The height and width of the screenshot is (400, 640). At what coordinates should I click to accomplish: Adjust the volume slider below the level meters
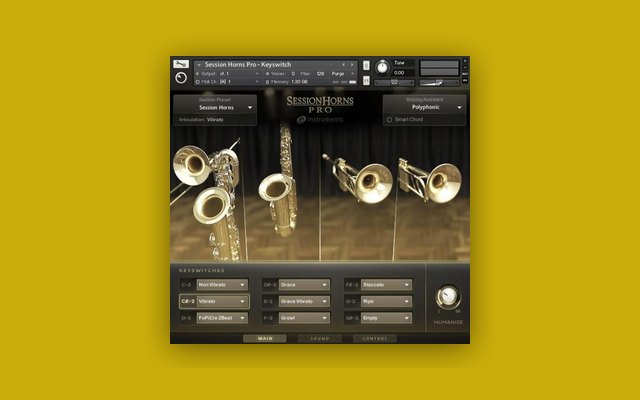click(x=439, y=83)
